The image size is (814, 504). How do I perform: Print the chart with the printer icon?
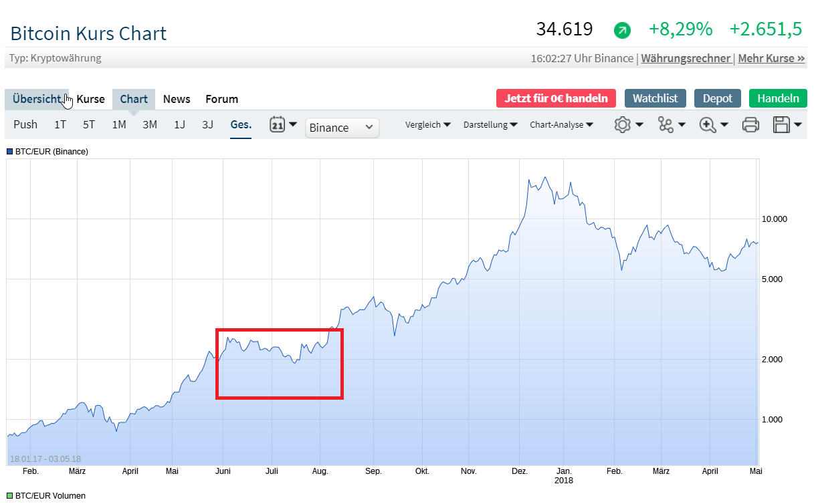tap(750, 124)
